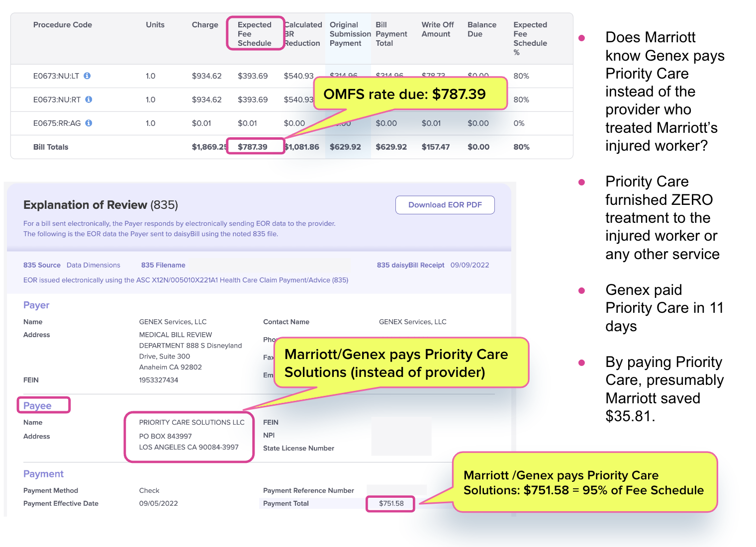Click the Write Off Amount column header
Screen dimensions: 756x547
(x=438, y=29)
